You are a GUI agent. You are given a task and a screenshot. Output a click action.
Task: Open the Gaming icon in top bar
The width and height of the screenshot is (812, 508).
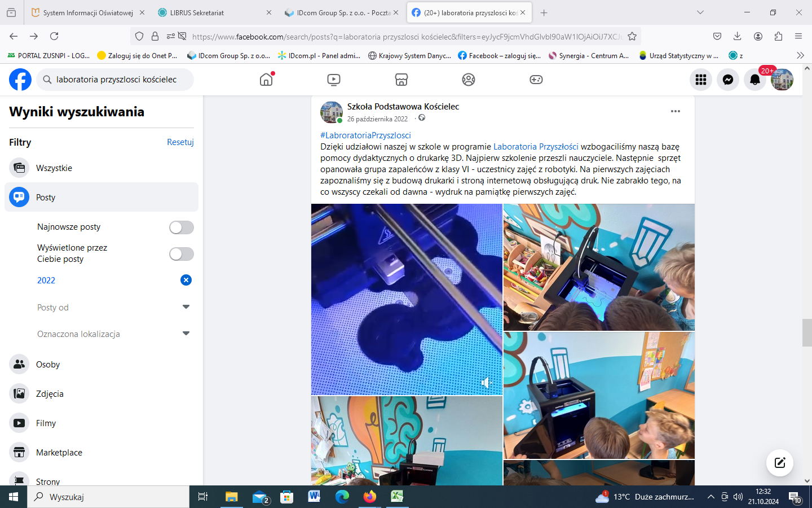coord(536,80)
